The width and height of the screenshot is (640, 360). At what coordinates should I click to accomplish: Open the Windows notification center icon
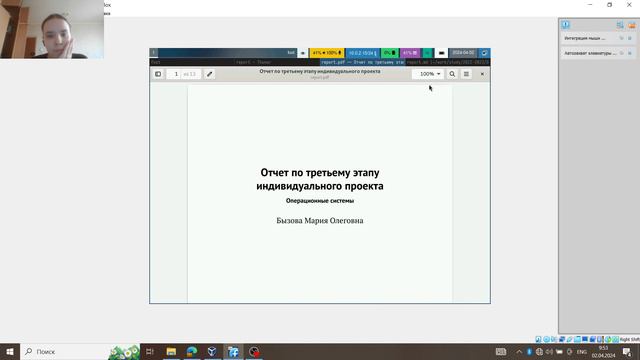pyautogui.click(x=627, y=352)
